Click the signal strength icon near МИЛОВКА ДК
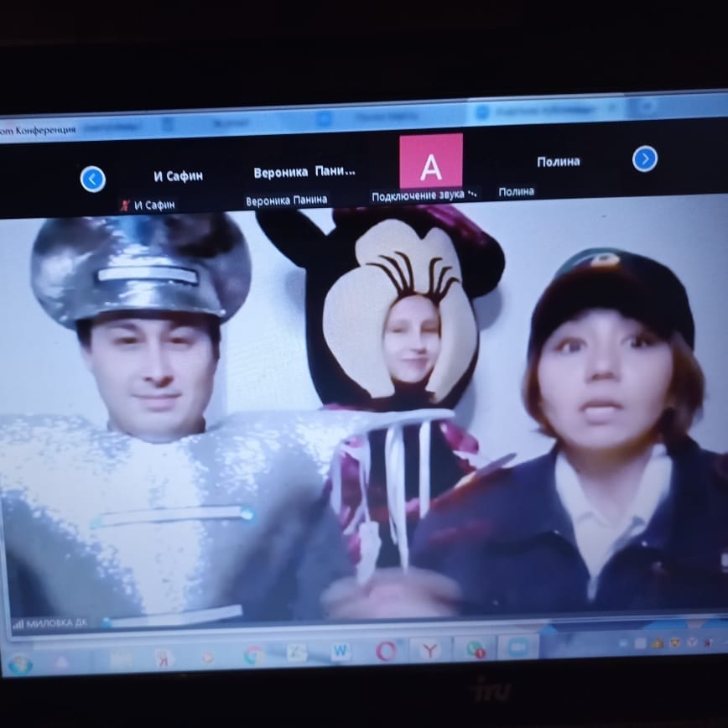 point(18,624)
